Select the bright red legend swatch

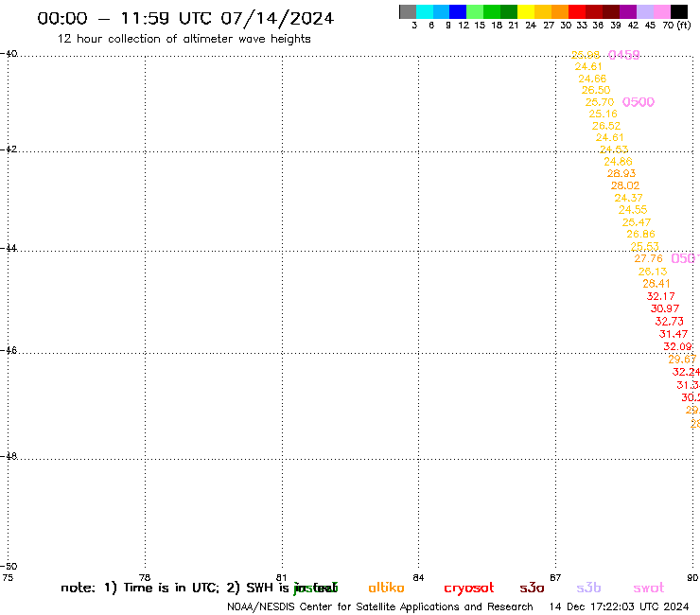point(577,11)
